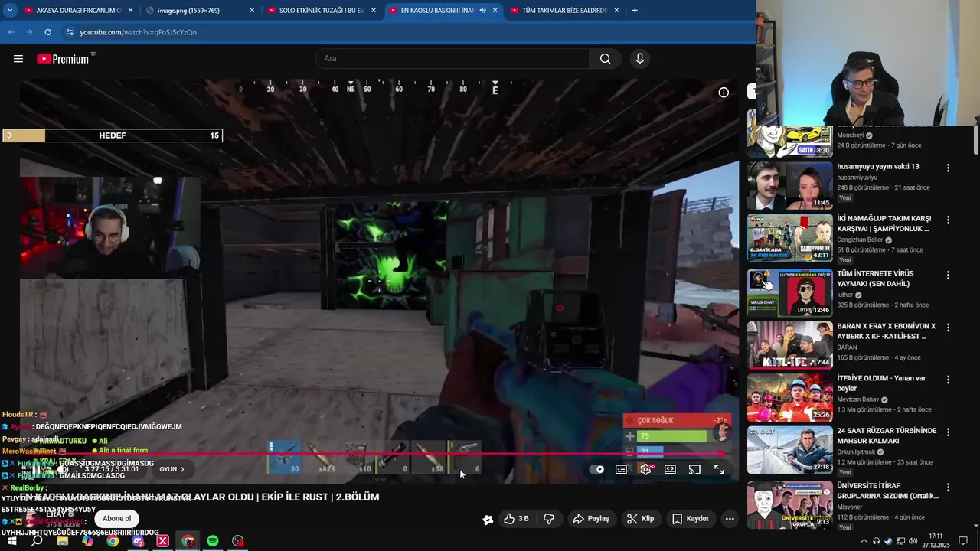Open clock showing 17:11 27.12.2025

click(x=936, y=541)
